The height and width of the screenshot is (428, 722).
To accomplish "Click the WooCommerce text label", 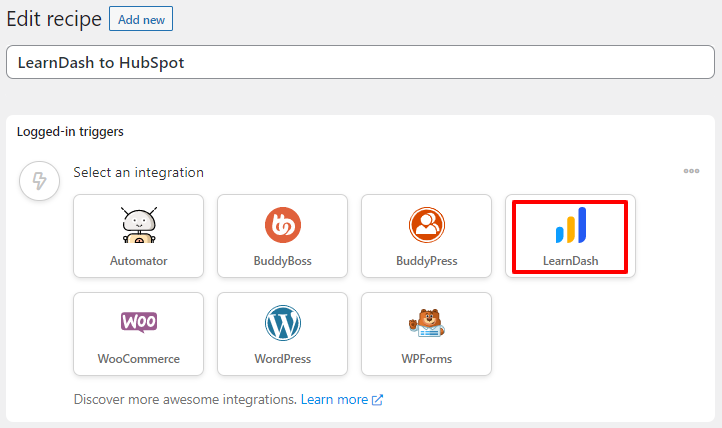I will click(139, 359).
